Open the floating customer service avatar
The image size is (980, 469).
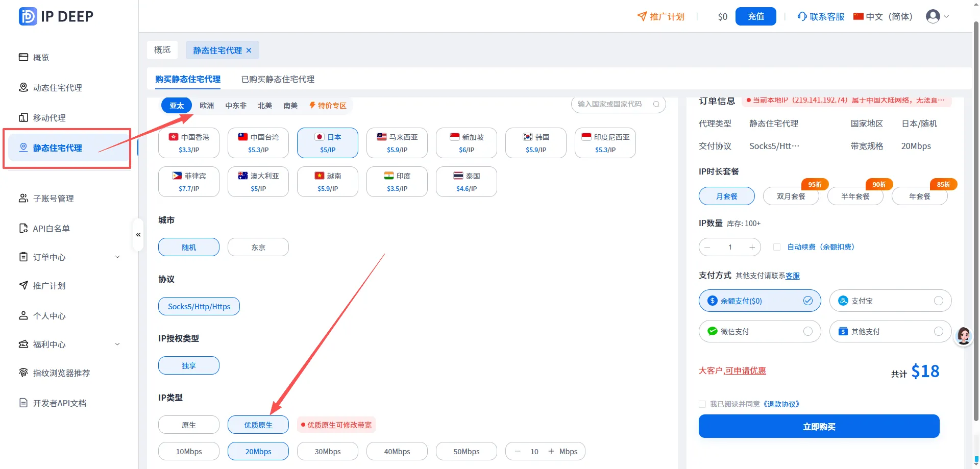(x=964, y=336)
